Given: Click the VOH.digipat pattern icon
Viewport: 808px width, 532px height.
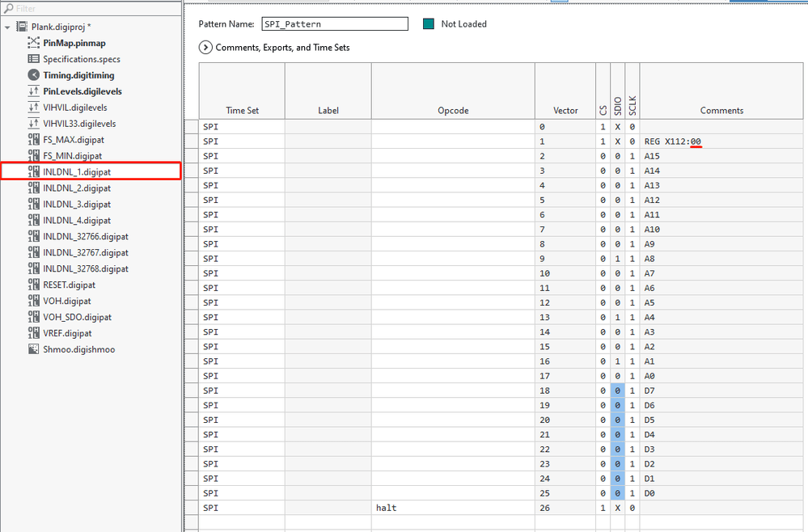Looking at the screenshot, I should coord(33,301).
